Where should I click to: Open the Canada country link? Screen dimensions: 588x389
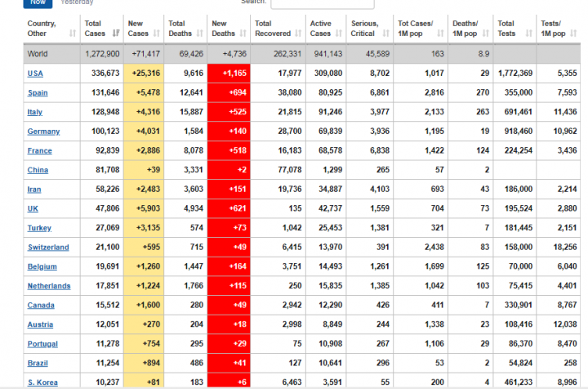point(41,306)
